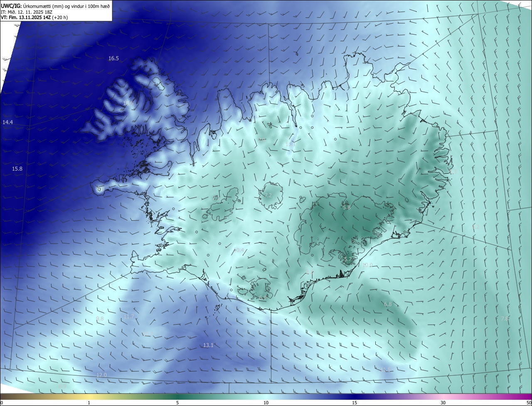Viewport: 532px width, 406px height.
Task: Click the 13.1 value label on the map
Action: [x=208, y=345]
